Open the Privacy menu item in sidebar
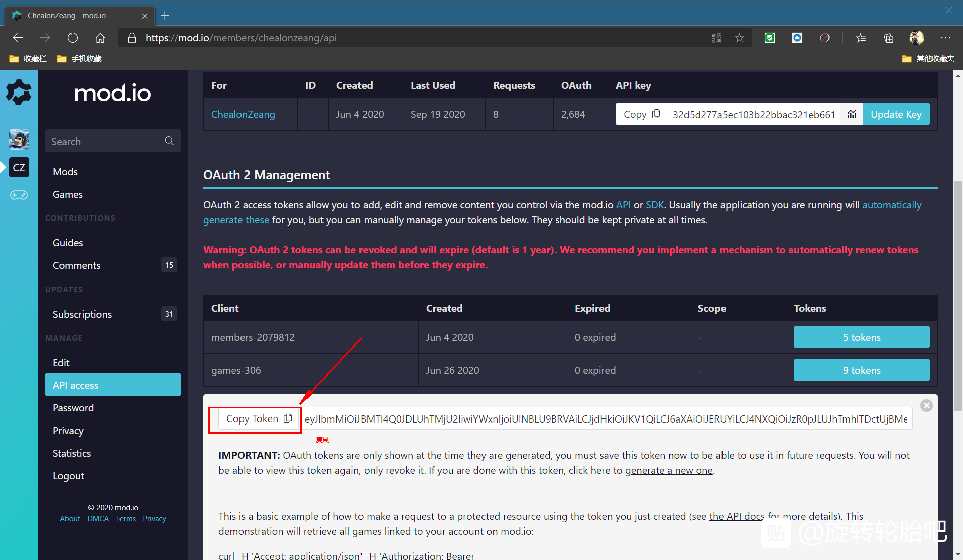963x560 pixels. click(68, 431)
